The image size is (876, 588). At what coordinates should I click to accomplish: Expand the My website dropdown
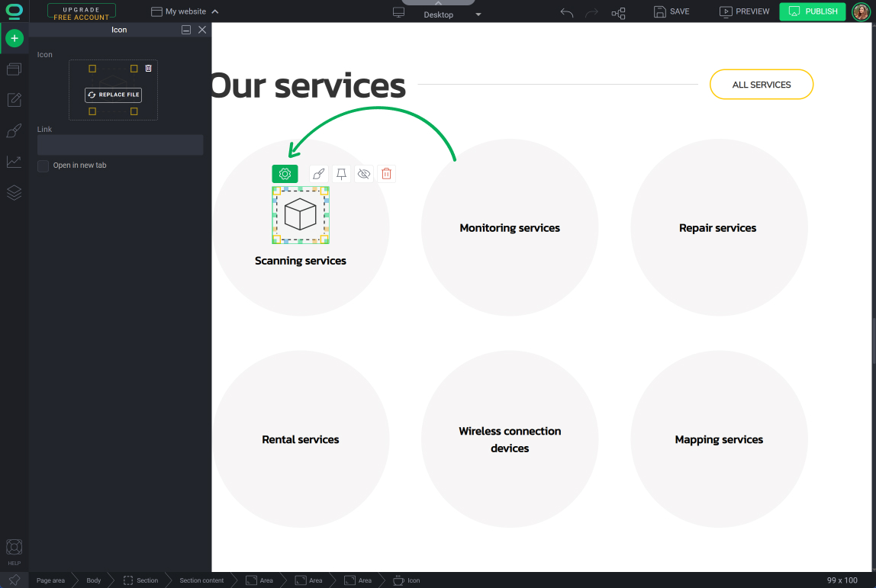tap(185, 11)
